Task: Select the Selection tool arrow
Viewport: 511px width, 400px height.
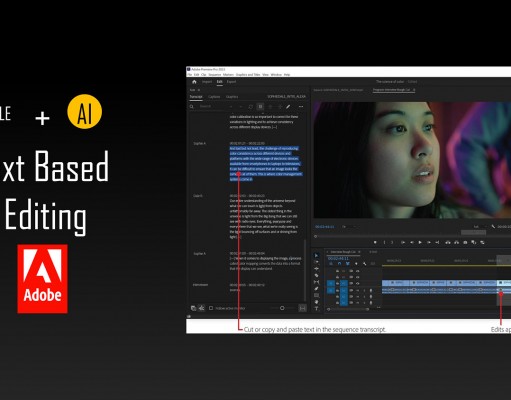Action: pos(317,256)
